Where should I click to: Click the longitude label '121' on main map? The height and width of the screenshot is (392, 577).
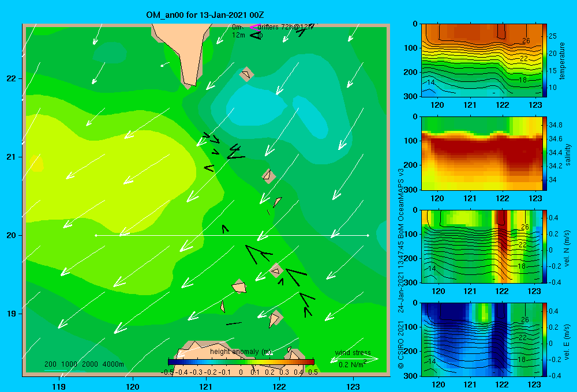tap(206, 386)
